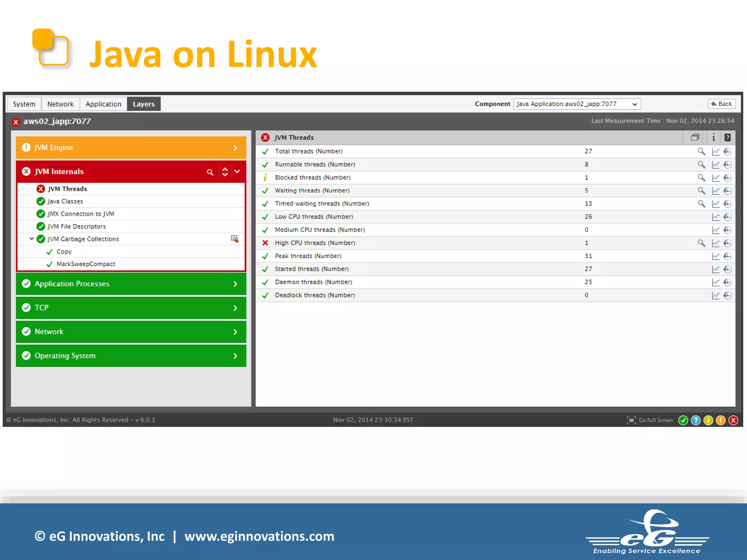Select JMX Connection to JVM test
Image resolution: width=747 pixels, height=560 pixels.
click(x=81, y=214)
